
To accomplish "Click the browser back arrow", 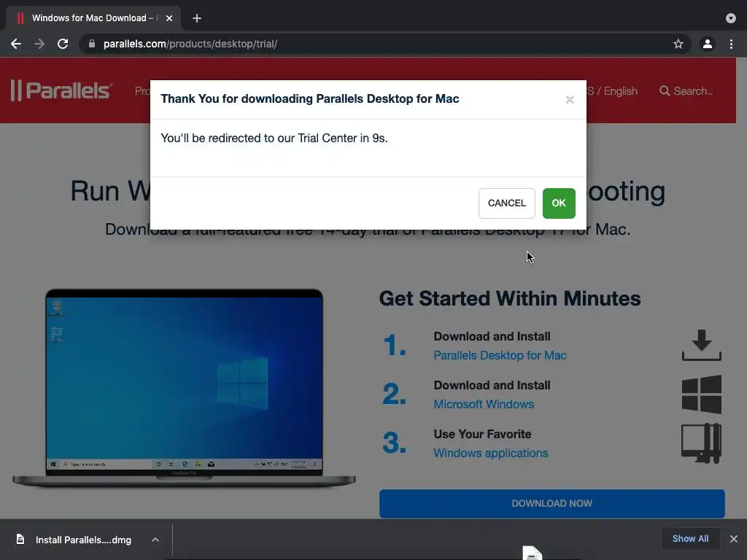I will point(16,44).
